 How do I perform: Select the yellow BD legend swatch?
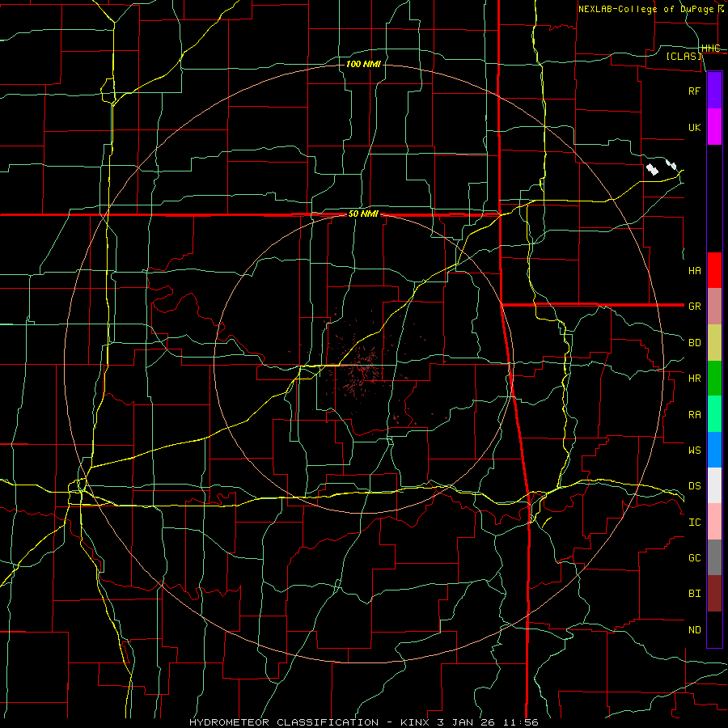tap(714, 343)
